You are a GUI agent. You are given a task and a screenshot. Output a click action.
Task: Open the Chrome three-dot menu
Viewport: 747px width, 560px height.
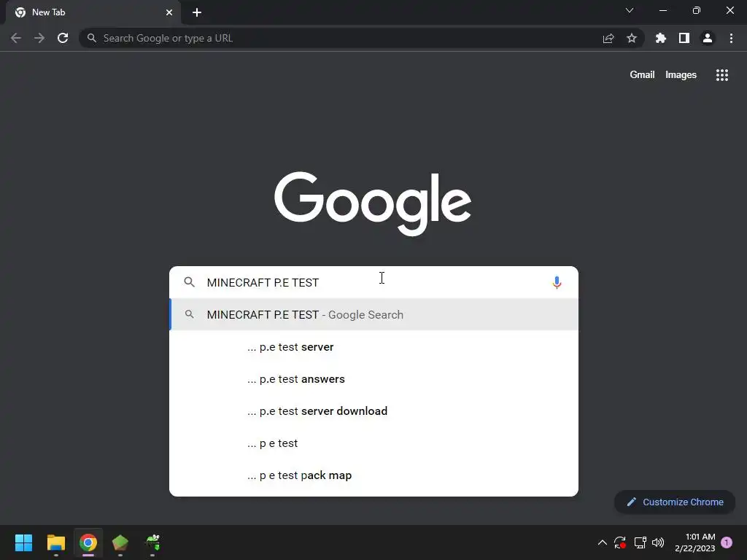[x=731, y=38]
